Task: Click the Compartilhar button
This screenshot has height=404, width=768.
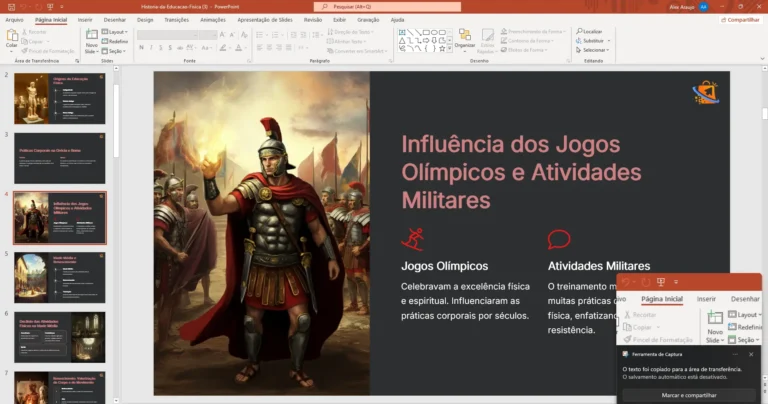Action: click(740, 19)
